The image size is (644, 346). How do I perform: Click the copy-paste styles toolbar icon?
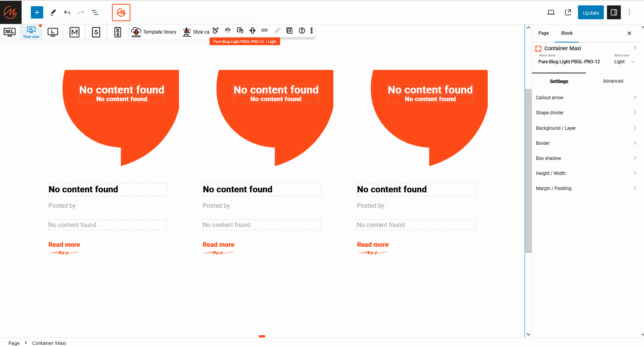click(240, 31)
